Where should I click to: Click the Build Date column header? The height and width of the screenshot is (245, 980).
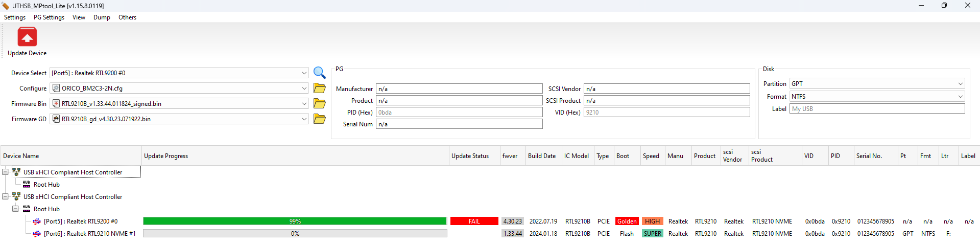(x=544, y=156)
